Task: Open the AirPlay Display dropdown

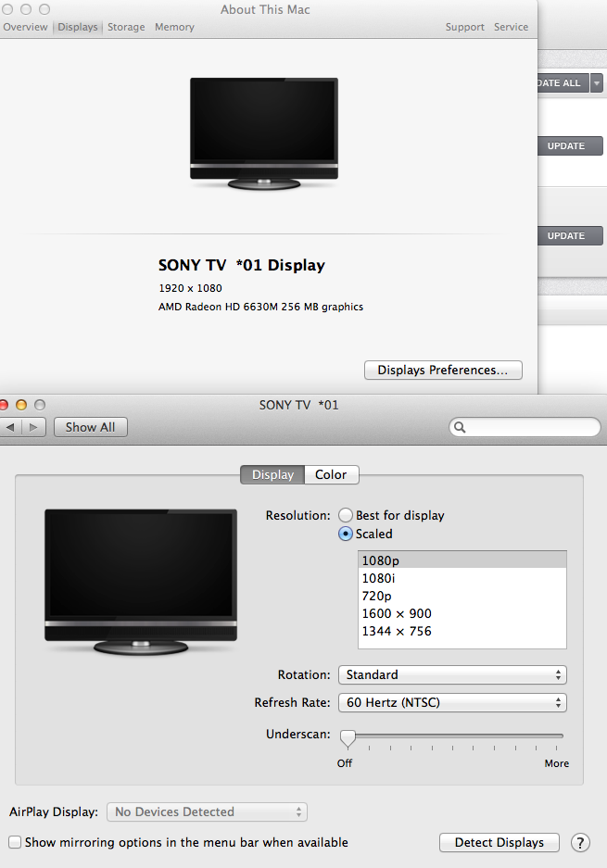Action: click(208, 812)
